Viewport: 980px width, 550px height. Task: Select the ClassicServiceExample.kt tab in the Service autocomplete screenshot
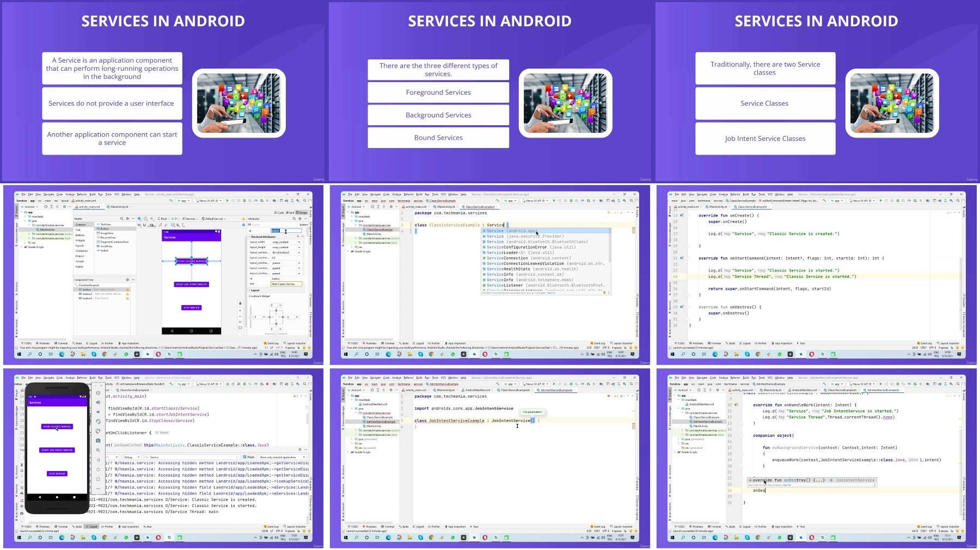click(480, 207)
